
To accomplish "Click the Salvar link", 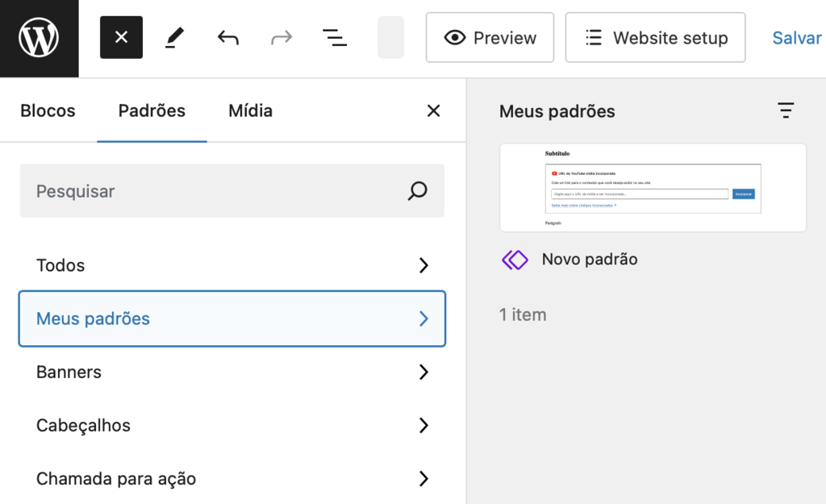I will tap(796, 37).
